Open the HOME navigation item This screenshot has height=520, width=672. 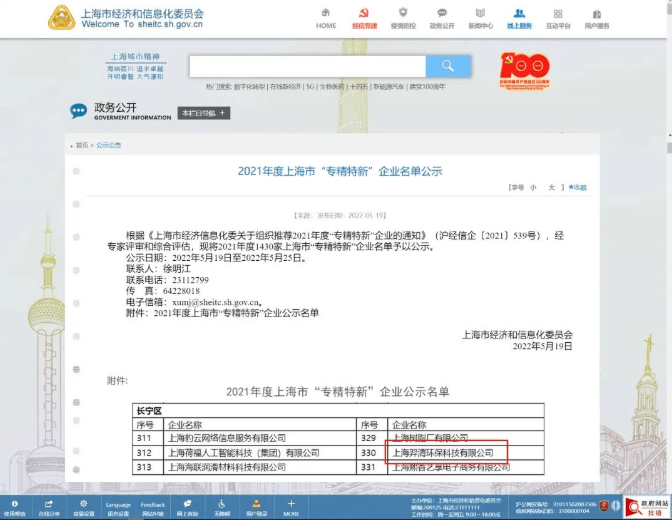[326, 18]
